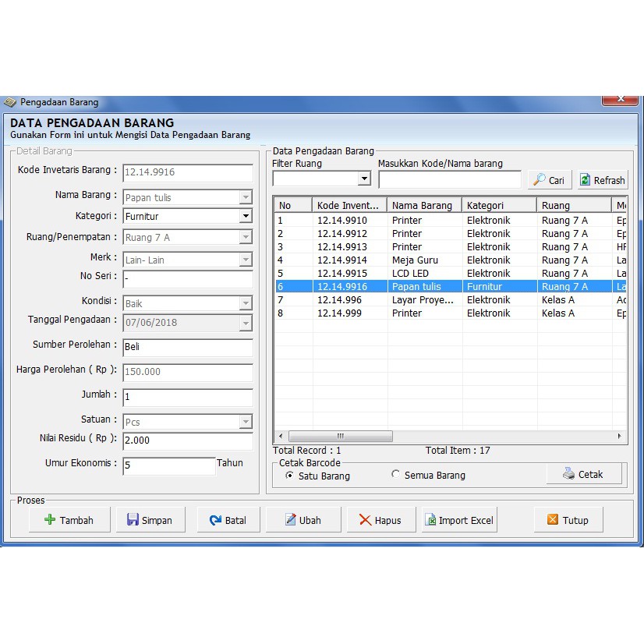Click the No Seri input field

click(188, 279)
